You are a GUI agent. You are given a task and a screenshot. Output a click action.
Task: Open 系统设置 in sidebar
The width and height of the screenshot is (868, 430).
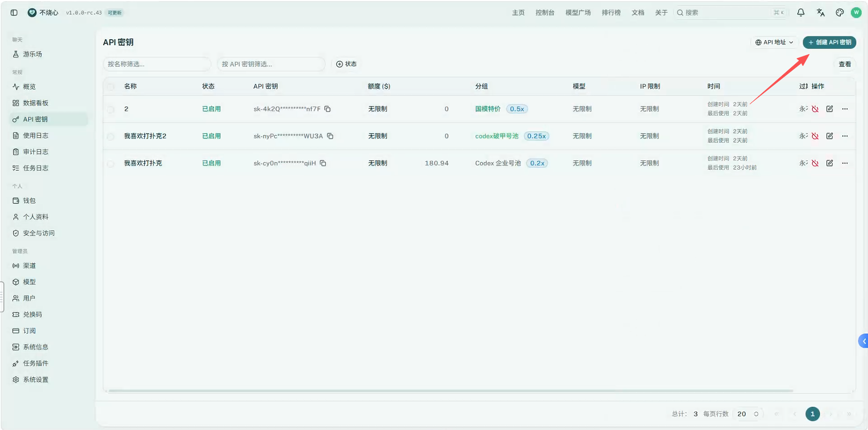[x=49, y=380]
